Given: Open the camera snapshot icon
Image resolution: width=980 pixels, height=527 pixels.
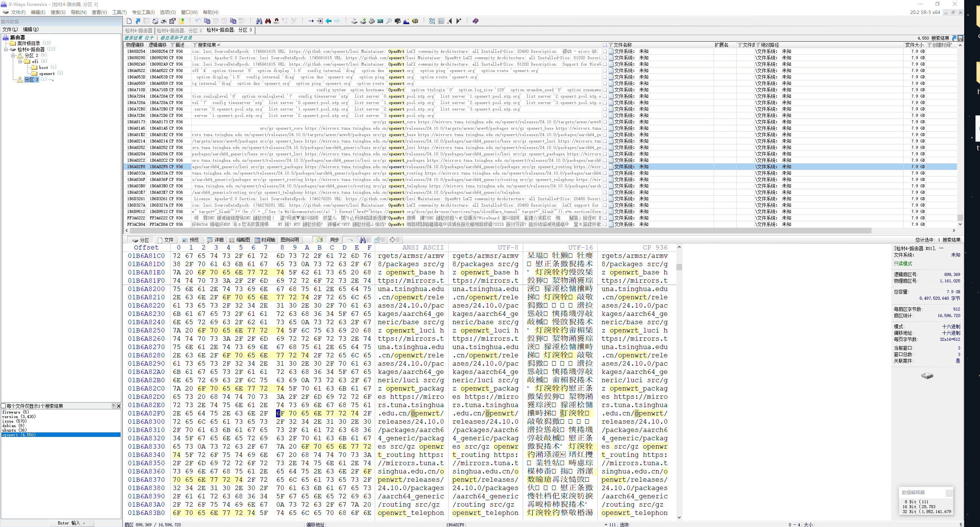Looking at the screenshot, I should tap(398, 21).
